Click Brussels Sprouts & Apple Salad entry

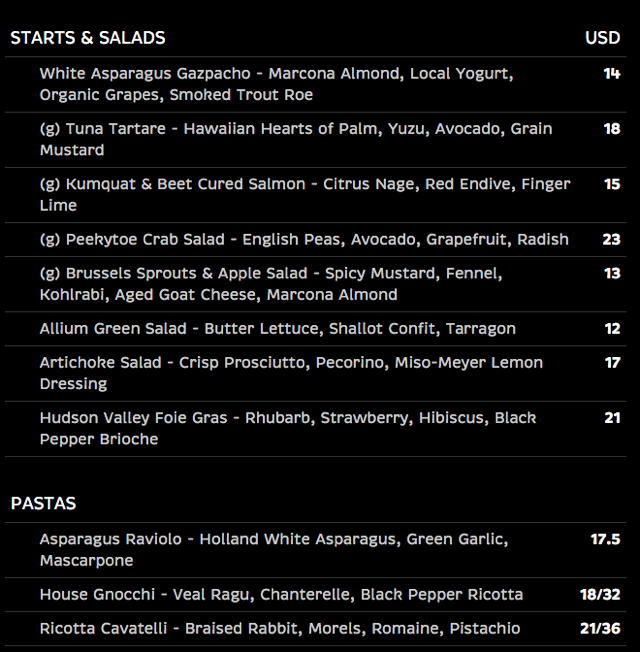tap(315, 284)
